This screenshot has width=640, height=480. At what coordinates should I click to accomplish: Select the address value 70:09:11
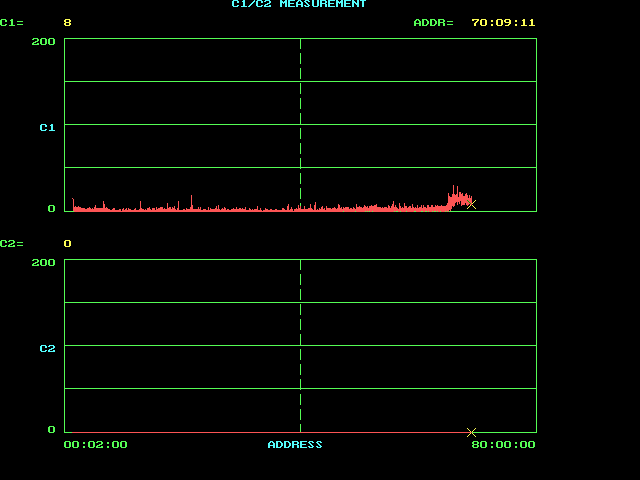point(503,23)
